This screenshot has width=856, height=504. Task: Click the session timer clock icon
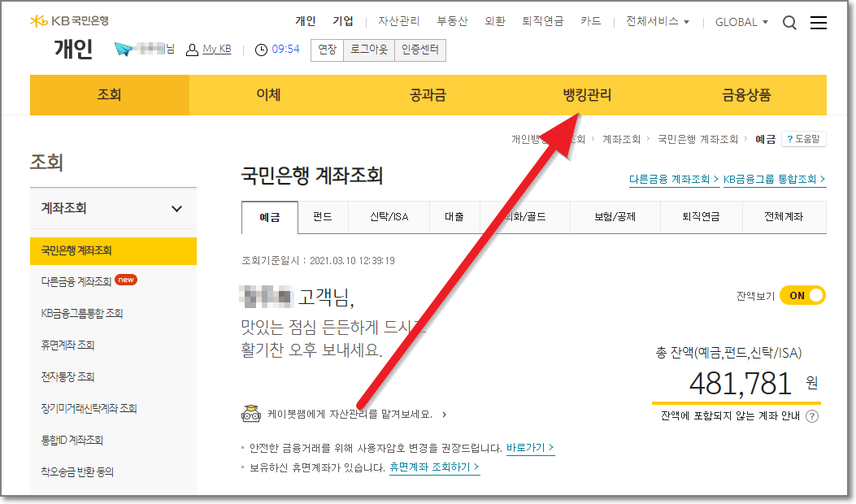pyautogui.click(x=261, y=50)
